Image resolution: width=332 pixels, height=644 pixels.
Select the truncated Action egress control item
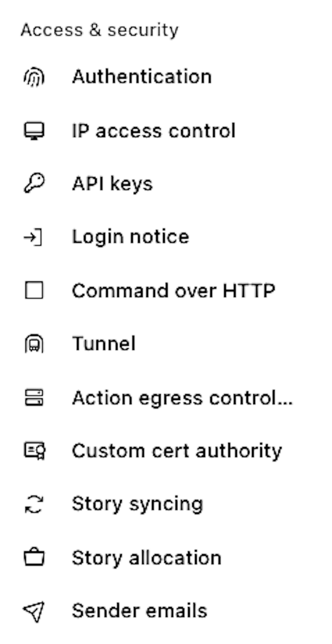(x=182, y=398)
